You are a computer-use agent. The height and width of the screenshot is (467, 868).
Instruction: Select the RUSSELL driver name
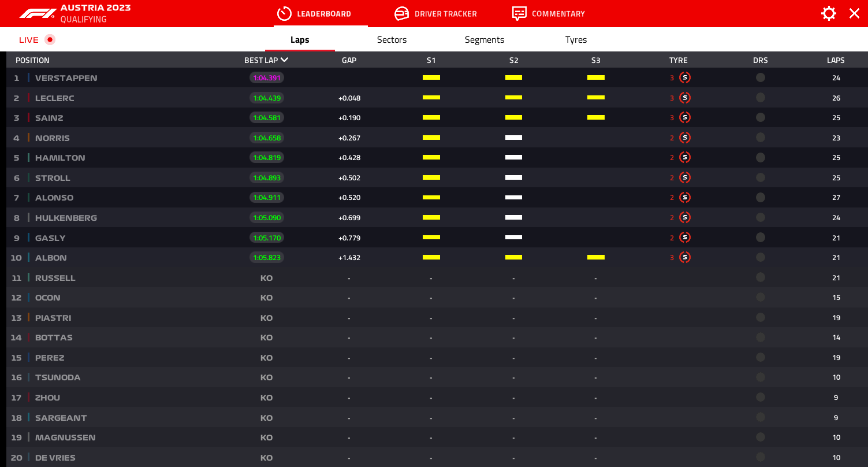point(55,277)
